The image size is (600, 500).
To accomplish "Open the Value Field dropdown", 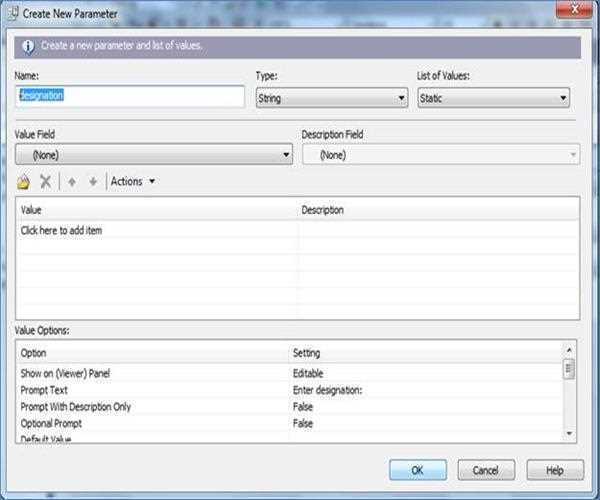I will pyautogui.click(x=154, y=155).
